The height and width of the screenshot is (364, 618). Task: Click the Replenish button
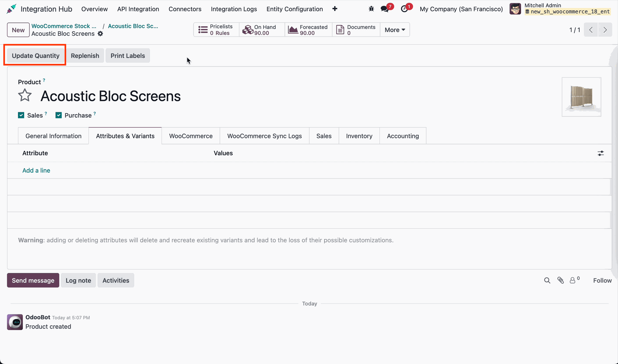[x=85, y=56]
